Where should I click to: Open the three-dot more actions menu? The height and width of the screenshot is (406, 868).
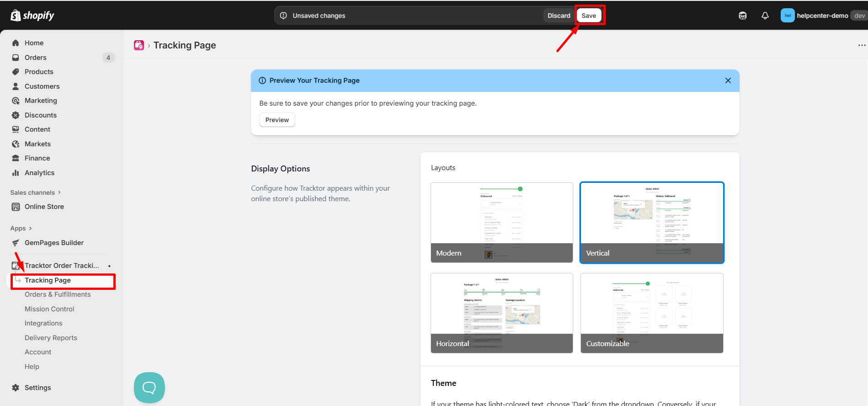tap(862, 45)
